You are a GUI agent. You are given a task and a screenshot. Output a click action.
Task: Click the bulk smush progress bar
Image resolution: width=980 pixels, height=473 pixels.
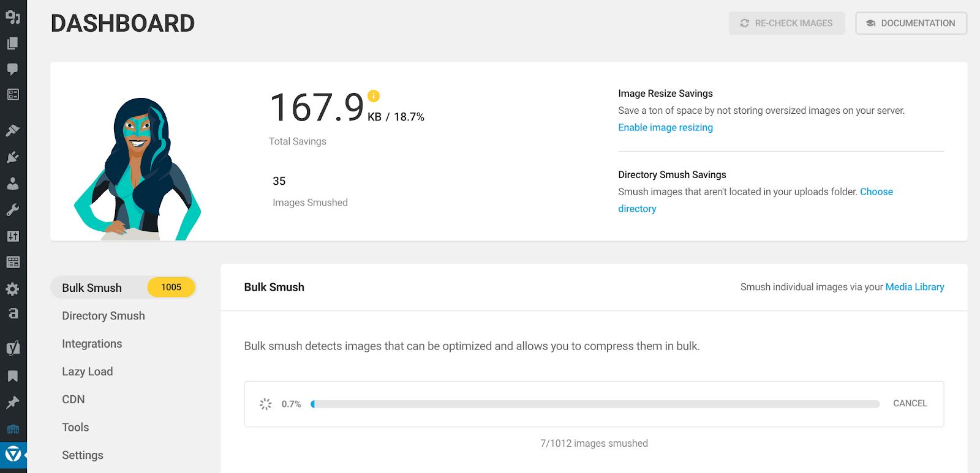(x=595, y=404)
